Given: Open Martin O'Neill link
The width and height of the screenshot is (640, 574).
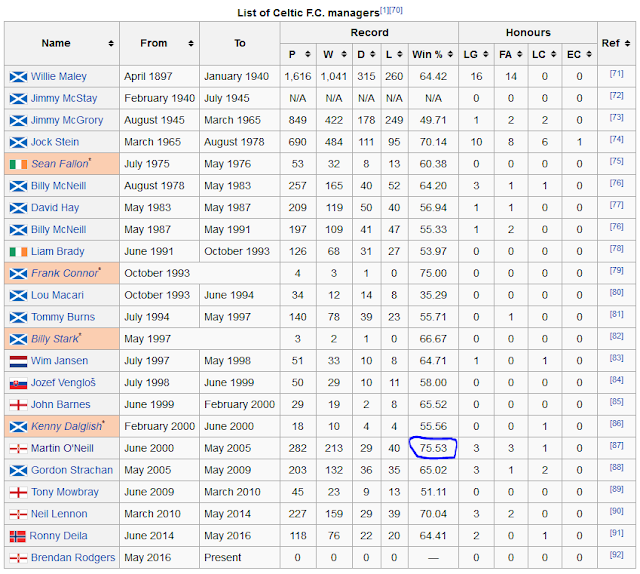Looking at the screenshot, I should tap(62, 448).
